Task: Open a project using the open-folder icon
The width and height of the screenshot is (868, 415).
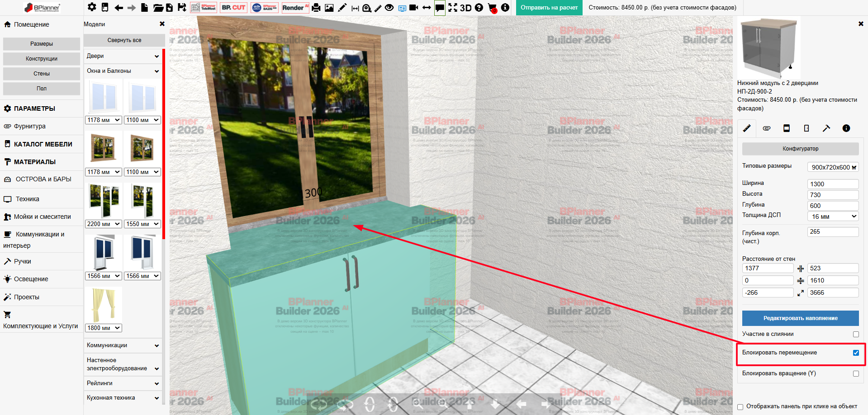Action: [x=158, y=8]
